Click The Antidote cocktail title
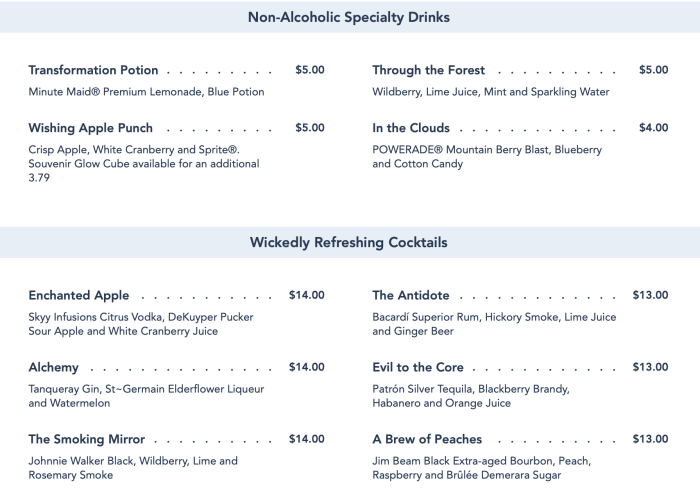Image resolution: width=700 pixels, height=497 pixels. (x=411, y=295)
